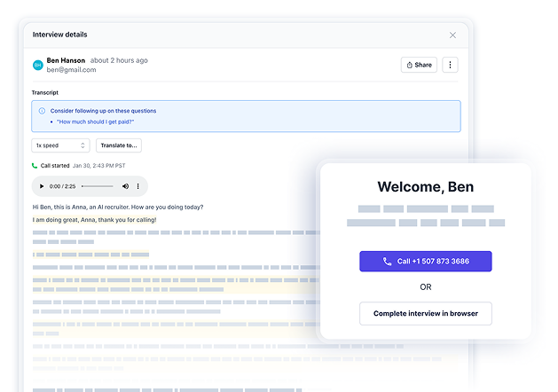Click the green Call started phone icon
Screen dimensions: 558x392
point(35,166)
